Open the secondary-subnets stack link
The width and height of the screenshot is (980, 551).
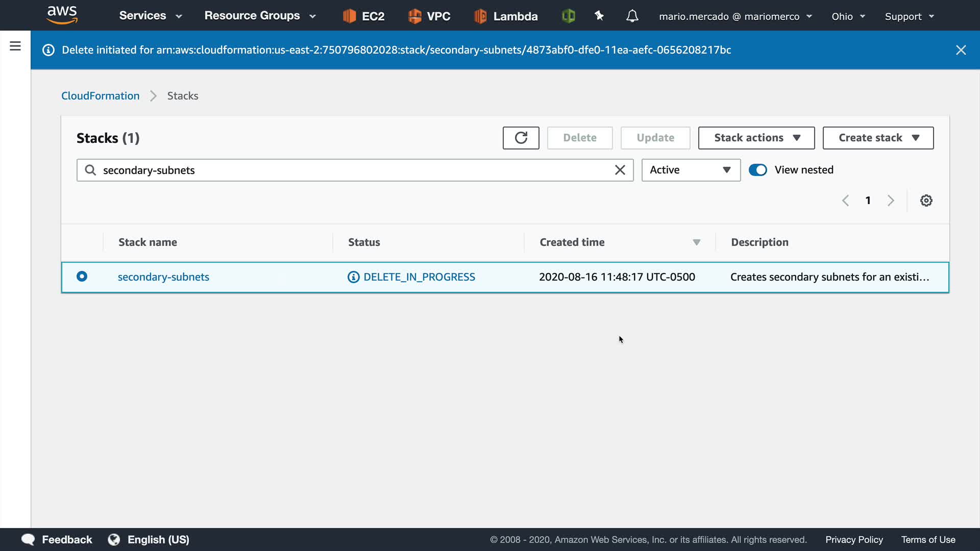(163, 277)
